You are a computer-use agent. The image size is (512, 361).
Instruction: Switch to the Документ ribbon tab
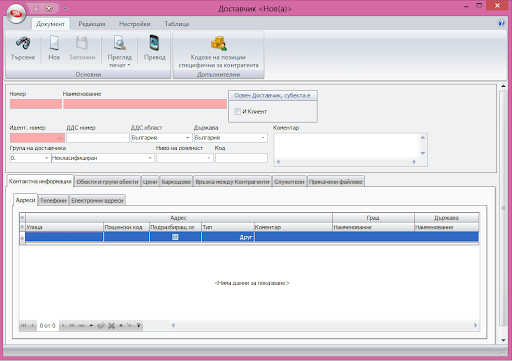point(50,24)
